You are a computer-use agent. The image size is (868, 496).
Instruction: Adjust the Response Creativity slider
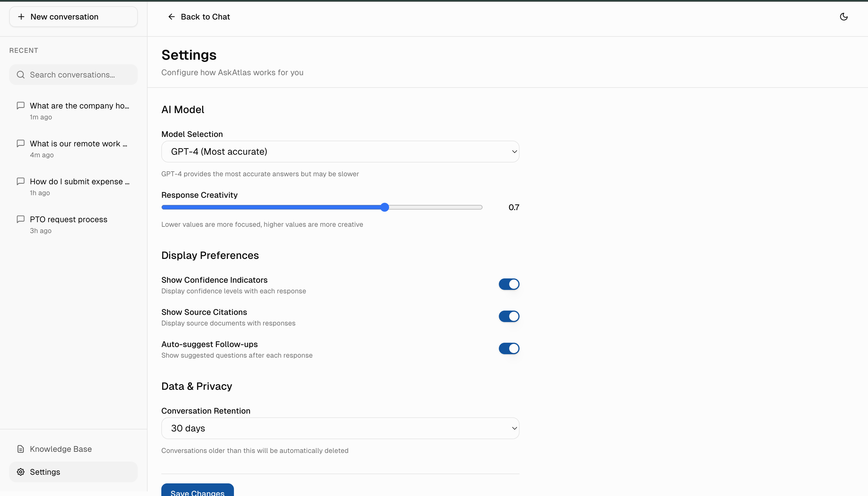click(385, 207)
